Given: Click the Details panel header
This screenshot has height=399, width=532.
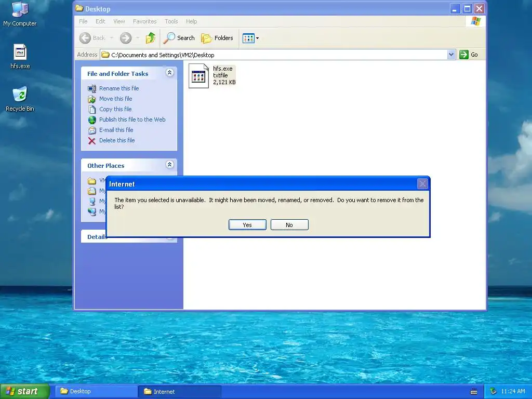Looking at the screenshot, I should pos(129,236).
